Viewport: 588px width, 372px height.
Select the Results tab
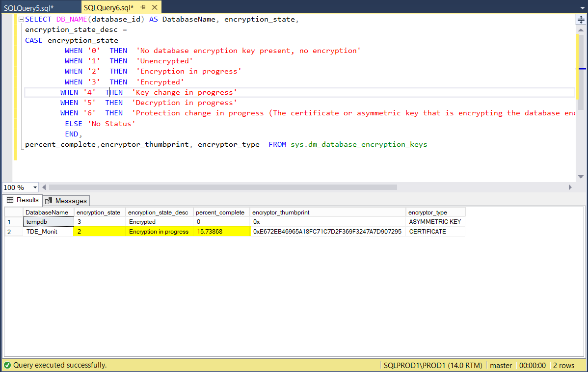23,200
